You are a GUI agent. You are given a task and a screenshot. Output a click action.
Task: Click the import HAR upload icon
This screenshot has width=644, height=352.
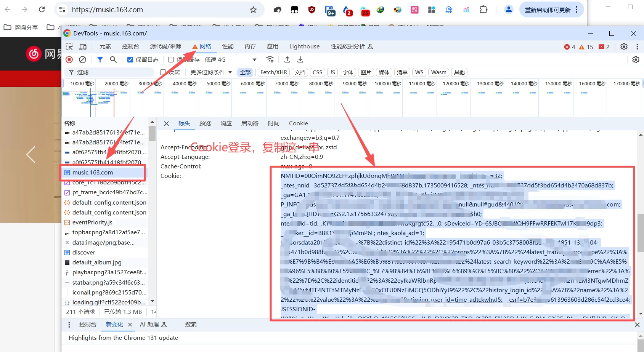point(287,59)
